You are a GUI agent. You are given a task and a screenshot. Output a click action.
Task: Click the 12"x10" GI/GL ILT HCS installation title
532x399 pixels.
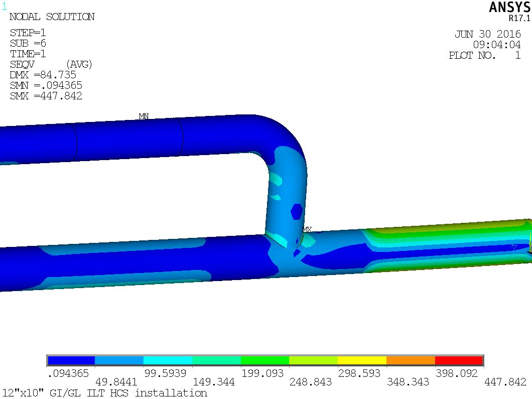pyautogui.click(x=104, y=392)
